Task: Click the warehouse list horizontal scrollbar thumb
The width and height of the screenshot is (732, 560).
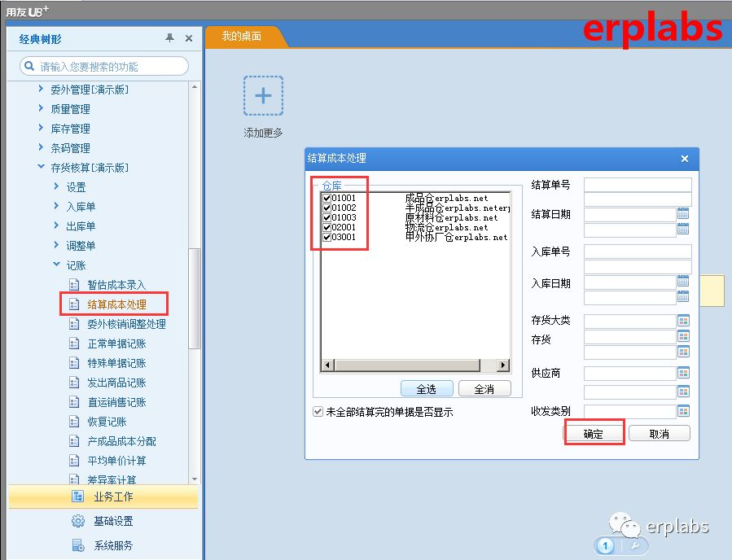Action: tap(407, 365)
